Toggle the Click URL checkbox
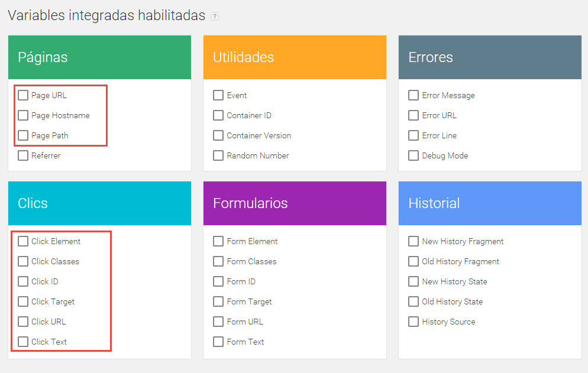Screen dimensions: 588x373 23,321
